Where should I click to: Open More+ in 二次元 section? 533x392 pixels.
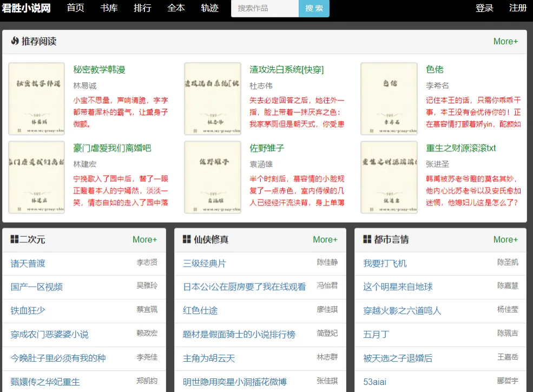click(x=145, y=240)
